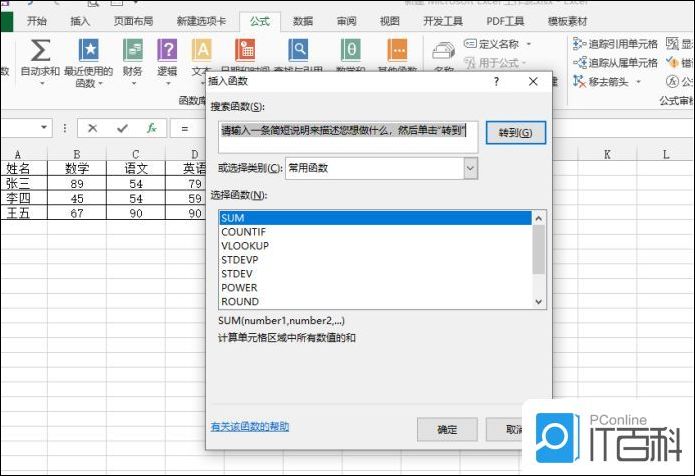Switch to the 插入 (Insert) tab

tap(80, 21)
